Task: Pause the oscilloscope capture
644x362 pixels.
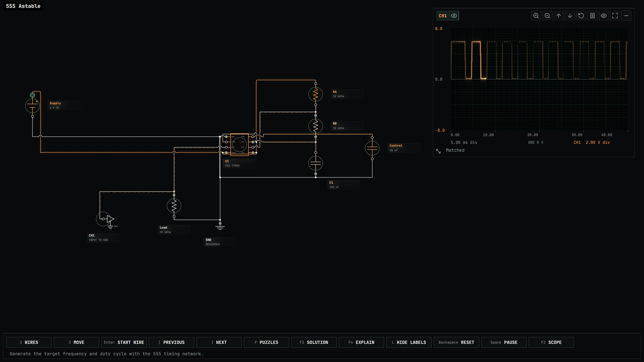Action: click(592, 16)
